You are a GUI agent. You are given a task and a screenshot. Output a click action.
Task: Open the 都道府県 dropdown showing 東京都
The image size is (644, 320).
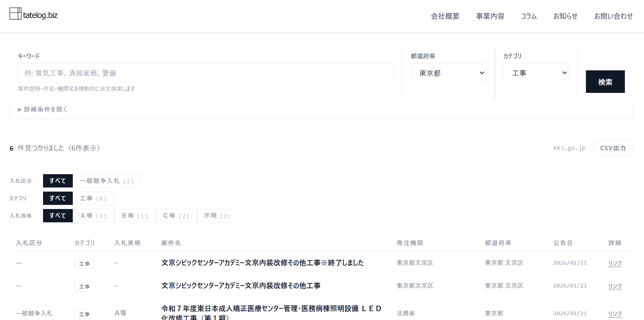(x=448, y=73)
